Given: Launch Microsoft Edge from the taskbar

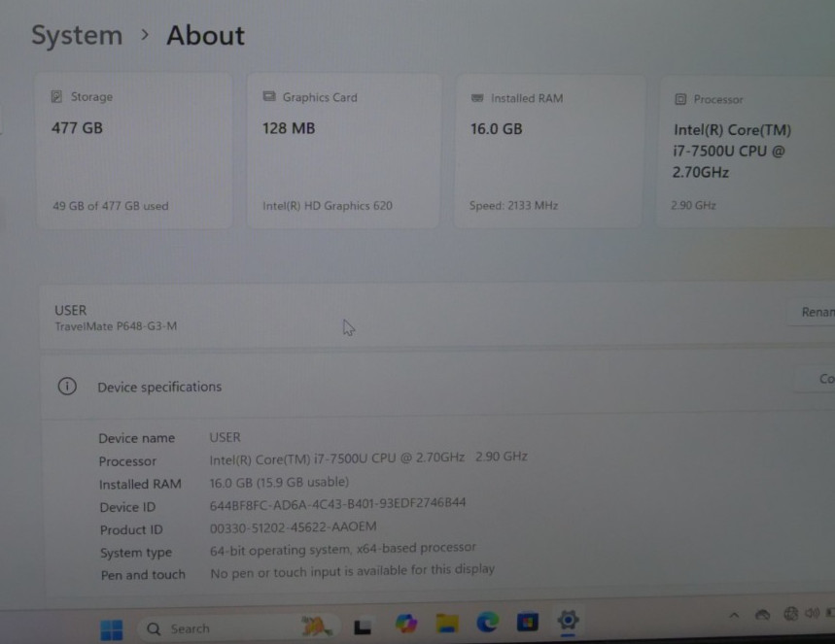Looking at the screenshot, I should tap(487, 622).
